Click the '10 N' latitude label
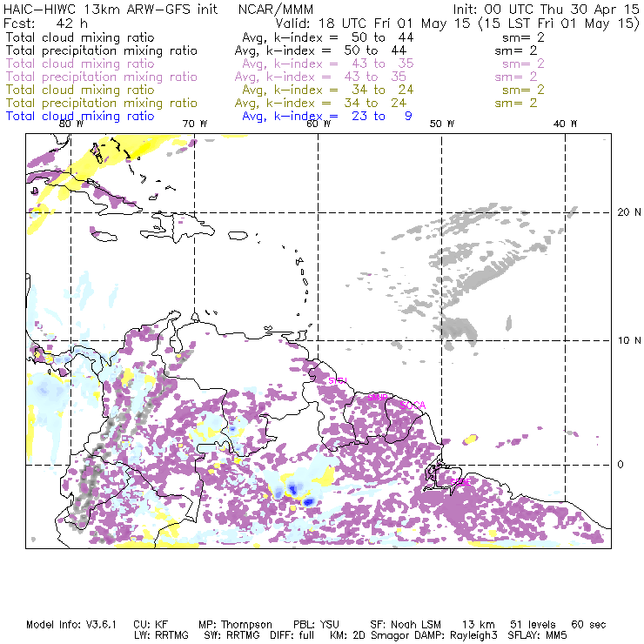The height and width of the screenshot is (644, 644). point(629,340)
